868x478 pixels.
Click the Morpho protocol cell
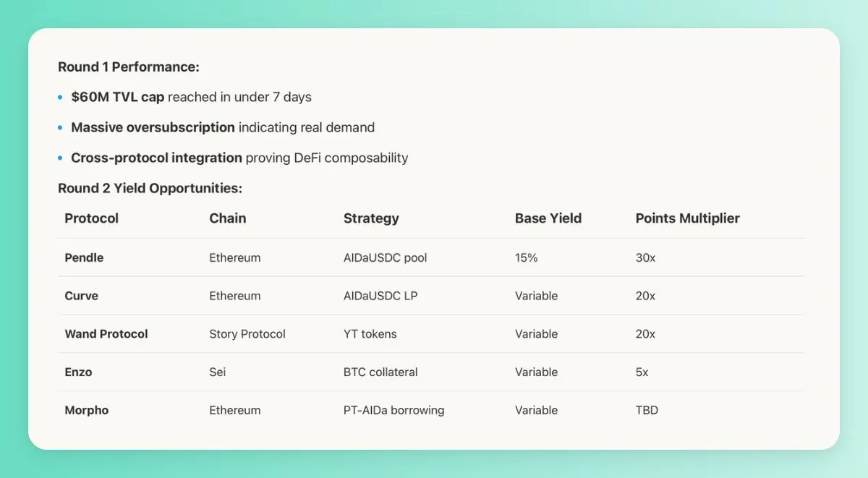pyautogui.click(x=87, y=410)
